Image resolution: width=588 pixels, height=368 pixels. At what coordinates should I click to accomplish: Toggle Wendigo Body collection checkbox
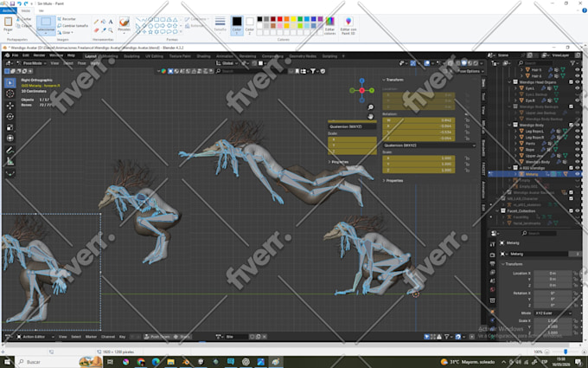click(x=571, y=125)
